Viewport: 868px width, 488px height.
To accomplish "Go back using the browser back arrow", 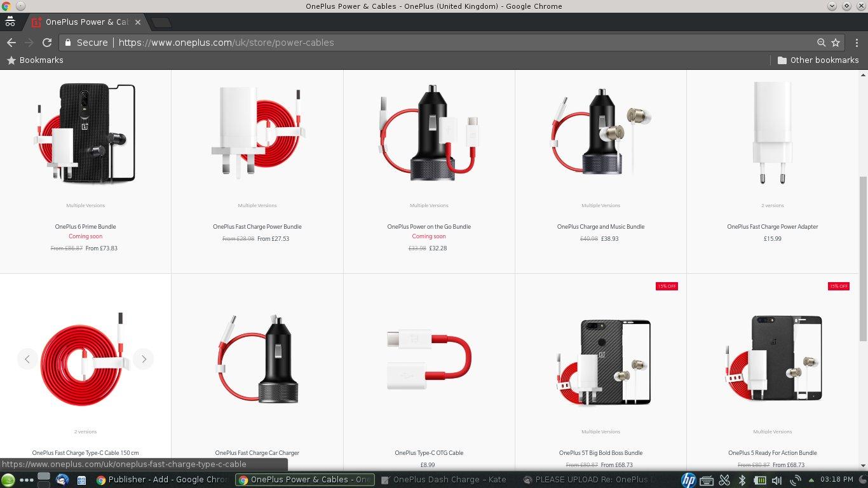I will [x=11, y=43].
